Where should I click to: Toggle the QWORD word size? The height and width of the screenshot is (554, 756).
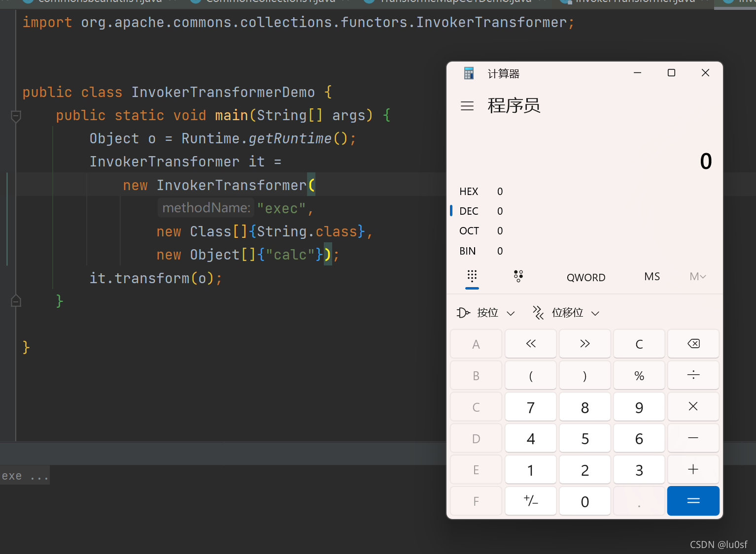pyautogui.click(x=586, y=277)
